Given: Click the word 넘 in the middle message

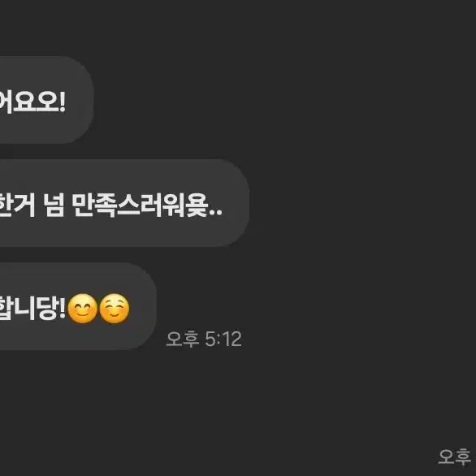Looking at the screenshot, I should coord(54,205).
